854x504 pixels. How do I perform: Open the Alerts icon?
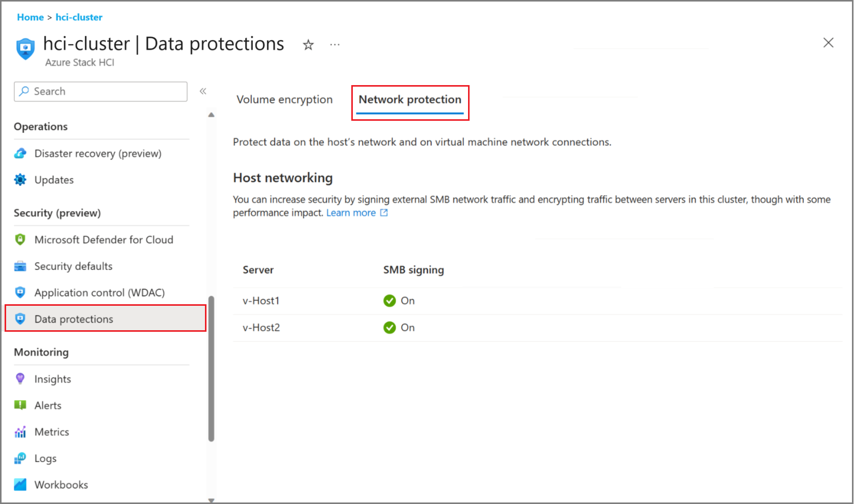[x=20, y=405]
